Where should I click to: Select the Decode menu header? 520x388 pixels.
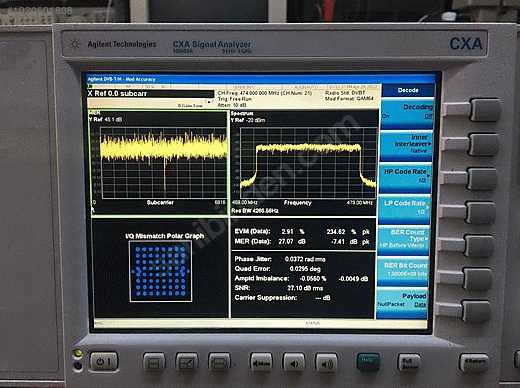click(x=408, y=90)
